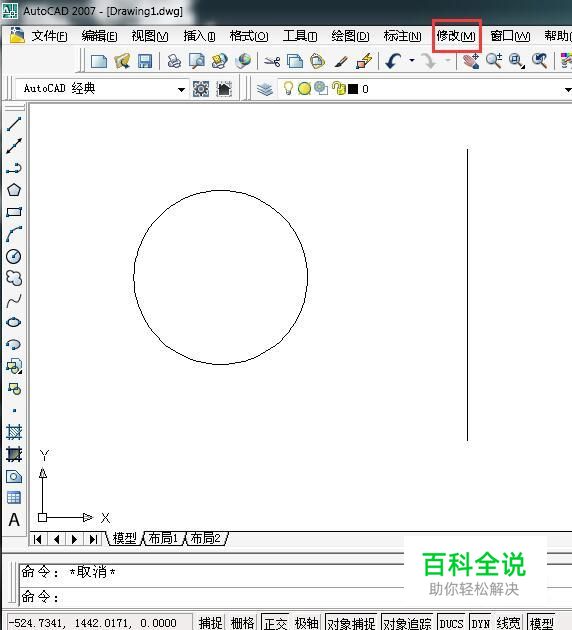The height and width of the screenshot is (630, 572).
Task: Toggle 线宽 lineweight display
Action: [509, 623]
